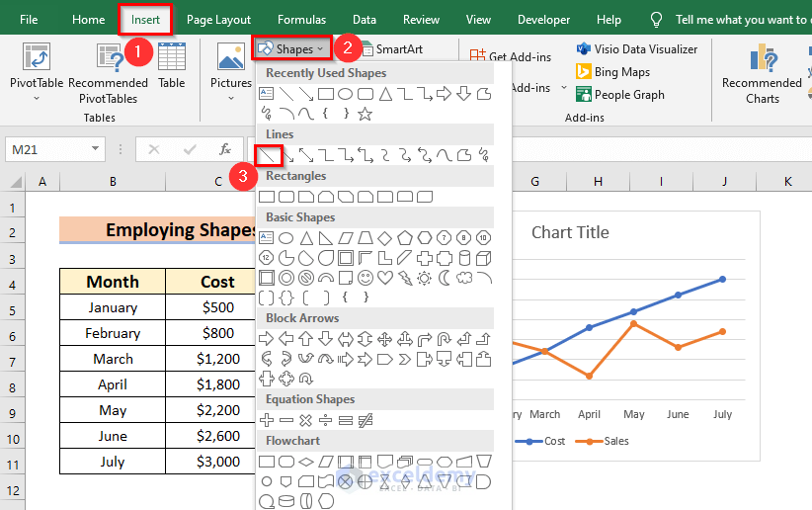The height and width of the screenshot is (510, 812).
Task: Click the Cost legend entry in chart
Action: 539,441
